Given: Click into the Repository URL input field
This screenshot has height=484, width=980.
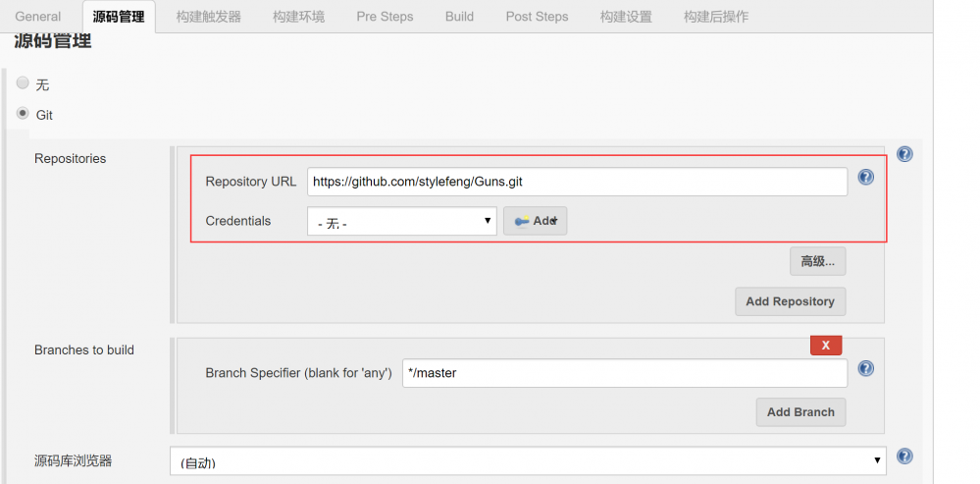Looking at the screenshot, I should 577,182.
